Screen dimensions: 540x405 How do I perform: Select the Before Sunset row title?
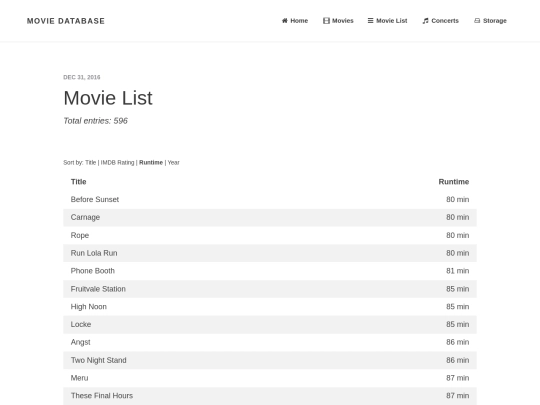(95, 199)
